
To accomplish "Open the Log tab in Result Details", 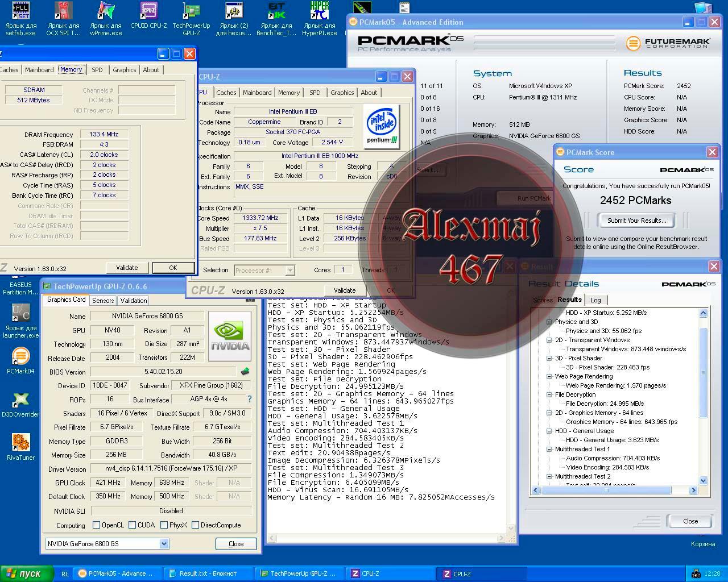I will pos(595,300).
